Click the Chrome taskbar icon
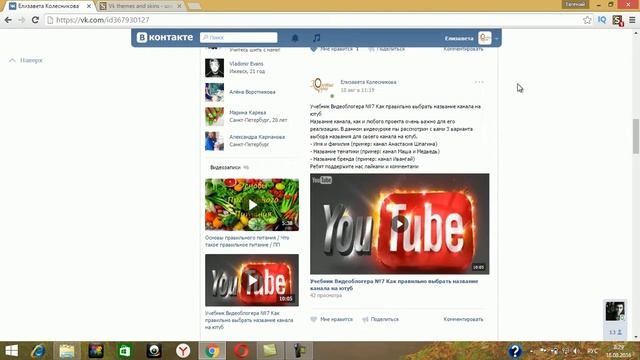 pos(212,351)
